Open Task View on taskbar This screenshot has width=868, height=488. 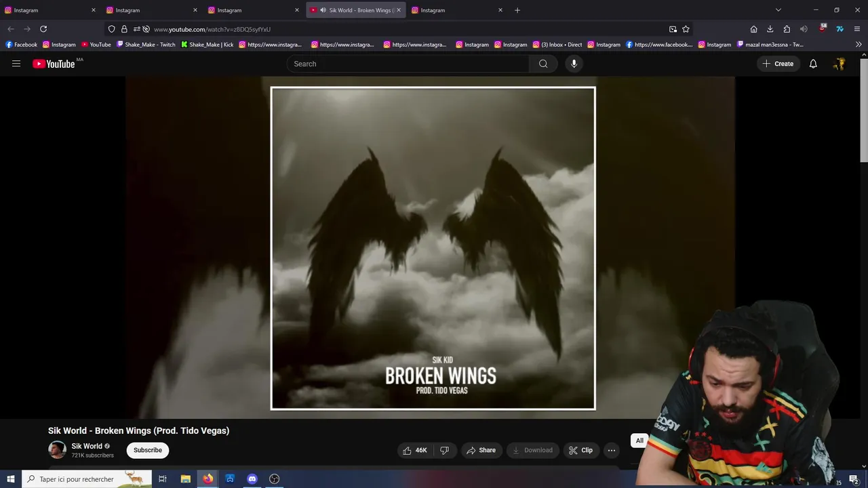[163, 479]
